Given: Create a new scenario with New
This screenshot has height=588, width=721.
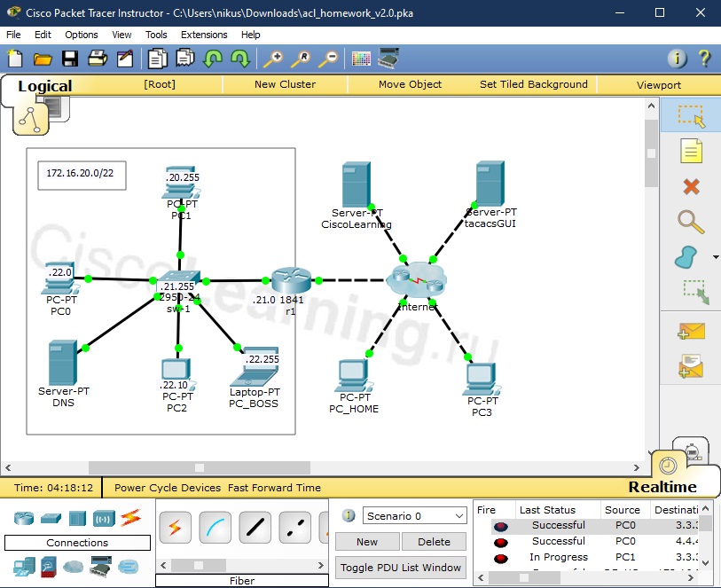Looking at the screenshot, I should (367, 542).
